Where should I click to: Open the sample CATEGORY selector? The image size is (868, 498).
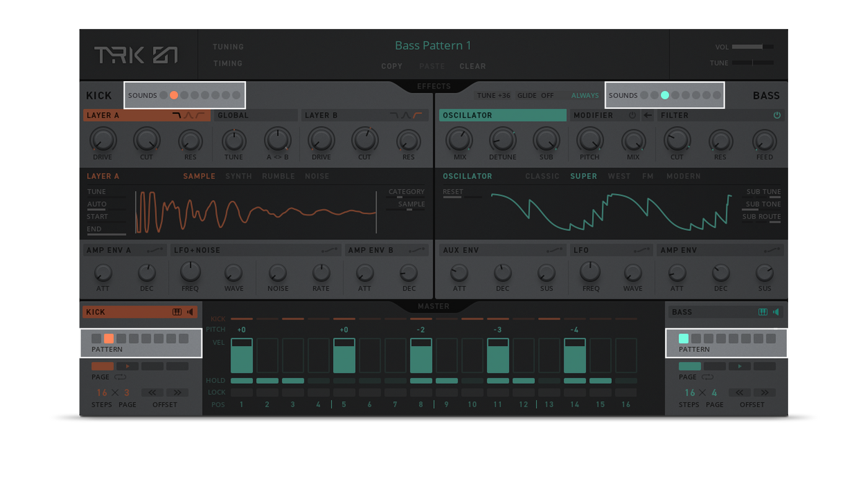point(406,192)
